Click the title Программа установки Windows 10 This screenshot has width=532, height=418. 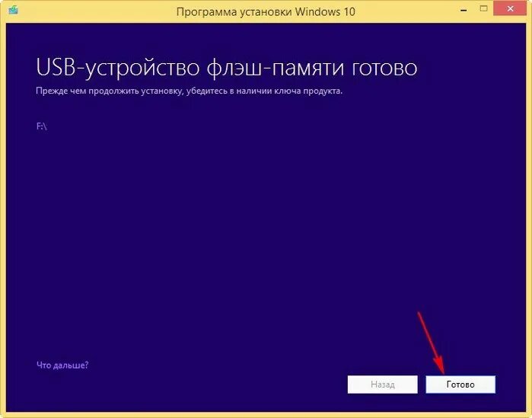click(266, 12)
